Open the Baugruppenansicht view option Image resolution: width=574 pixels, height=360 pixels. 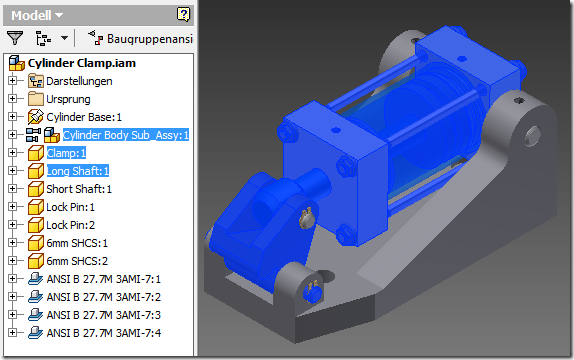coord(140,38)
